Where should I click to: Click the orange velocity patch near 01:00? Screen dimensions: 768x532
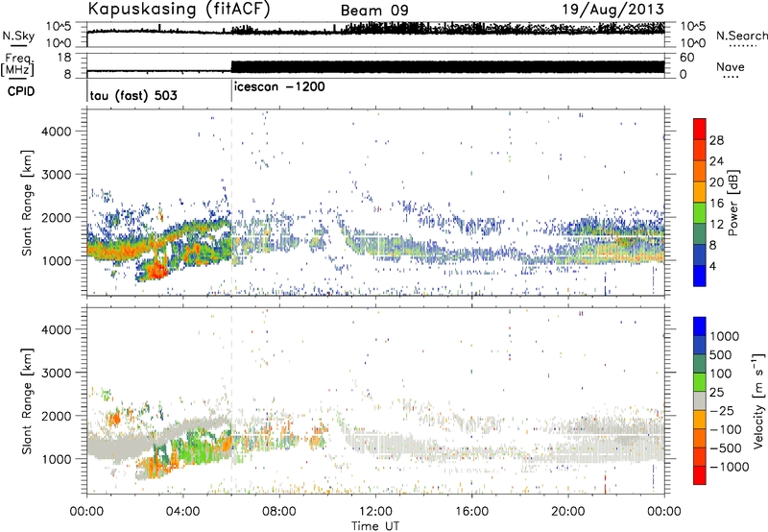click(115, 420)
